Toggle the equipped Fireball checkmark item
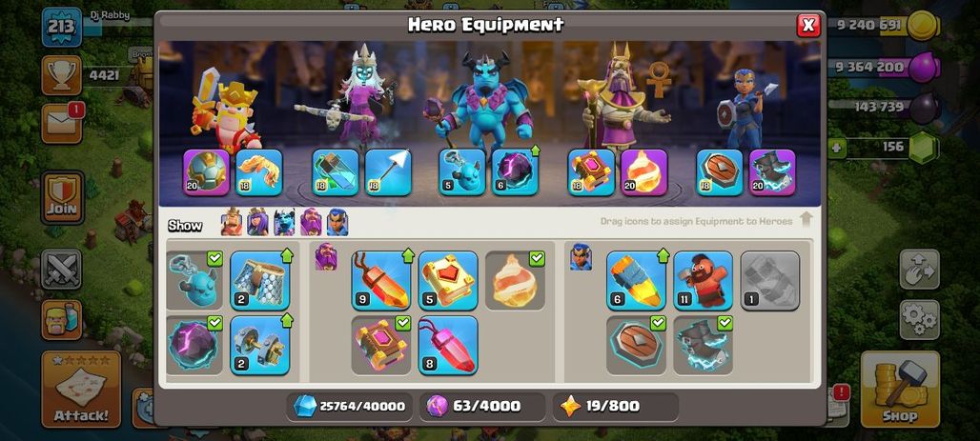 (x=515, y=280)
